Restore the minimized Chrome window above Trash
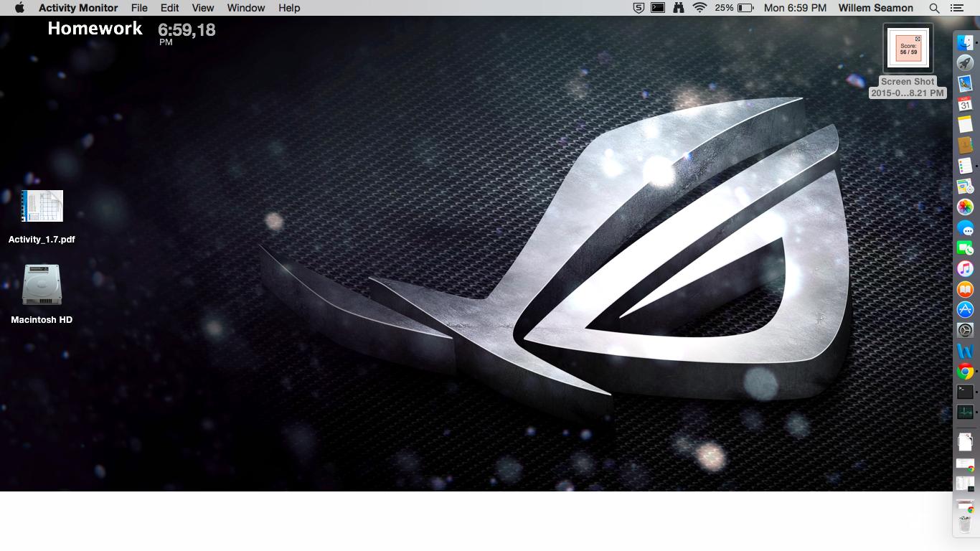This screenshot has width=980, height=551. point(965,506)
